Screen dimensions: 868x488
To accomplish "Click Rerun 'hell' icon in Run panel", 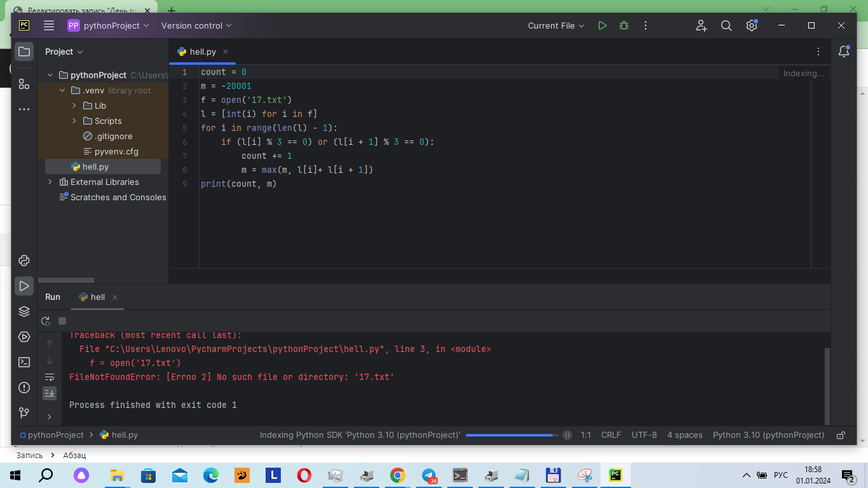I will (46, 322).
